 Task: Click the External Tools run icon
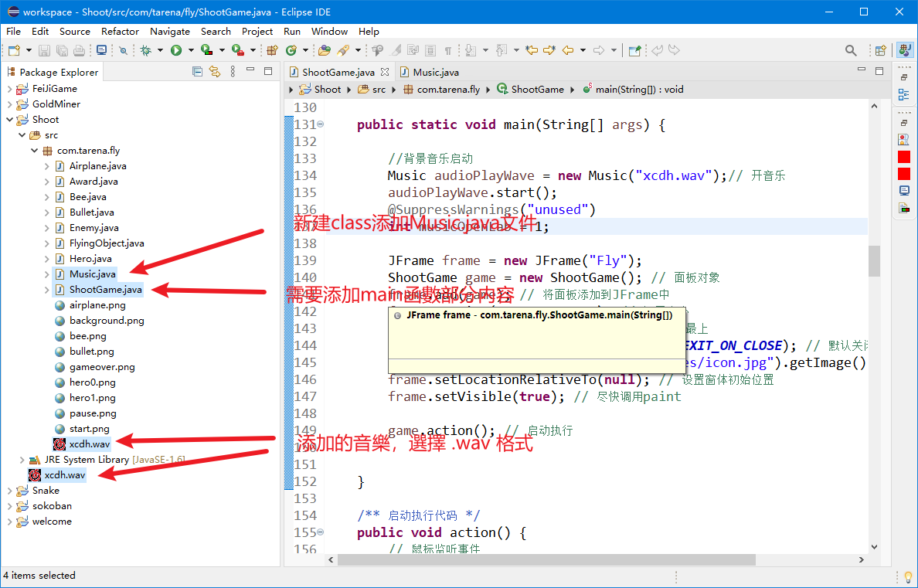[x=238, y=50]
